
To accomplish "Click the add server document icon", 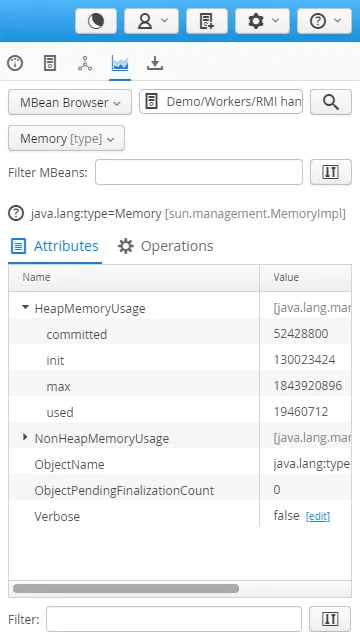I will (x=207, y=21).
